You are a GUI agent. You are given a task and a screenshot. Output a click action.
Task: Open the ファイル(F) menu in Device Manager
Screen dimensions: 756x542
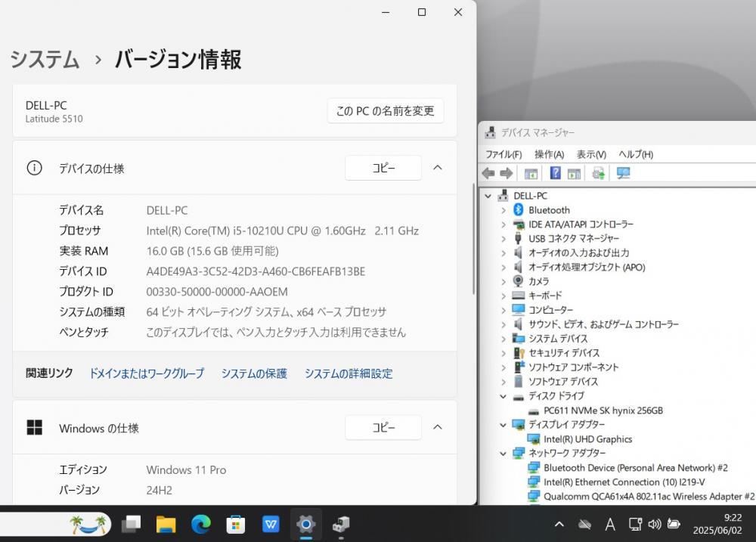tap(503, 154)
